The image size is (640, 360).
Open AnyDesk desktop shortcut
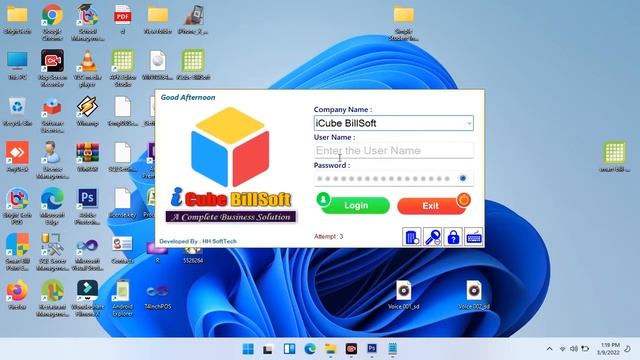tap(17, 157)
